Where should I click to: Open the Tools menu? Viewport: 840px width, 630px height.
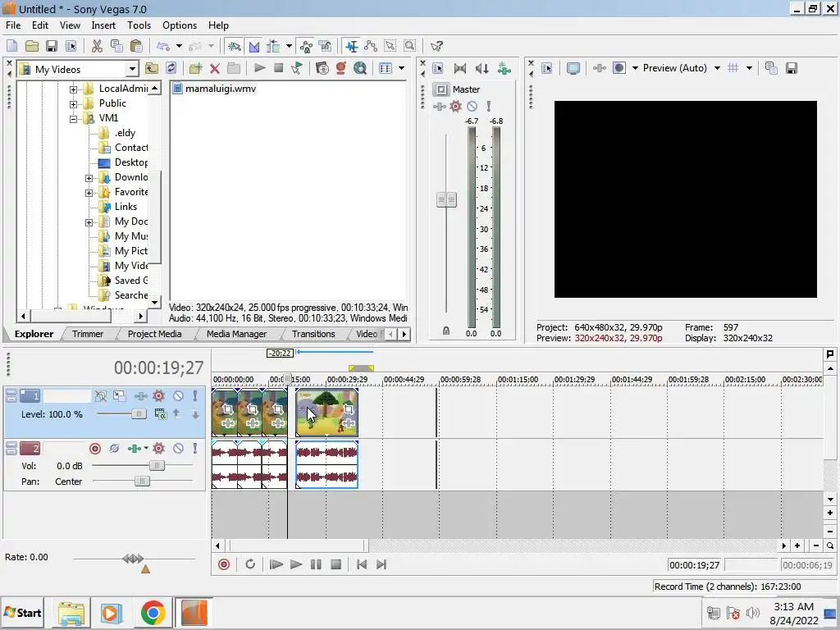(139, 25)
